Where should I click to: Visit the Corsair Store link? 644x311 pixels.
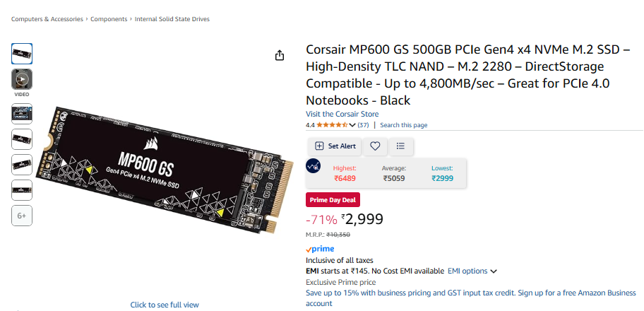342,114
